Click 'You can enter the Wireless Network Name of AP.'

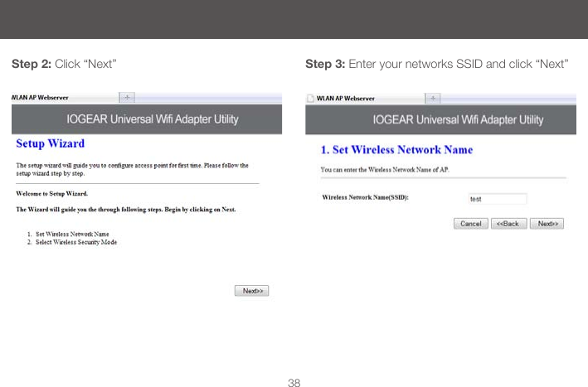point(385,169)
